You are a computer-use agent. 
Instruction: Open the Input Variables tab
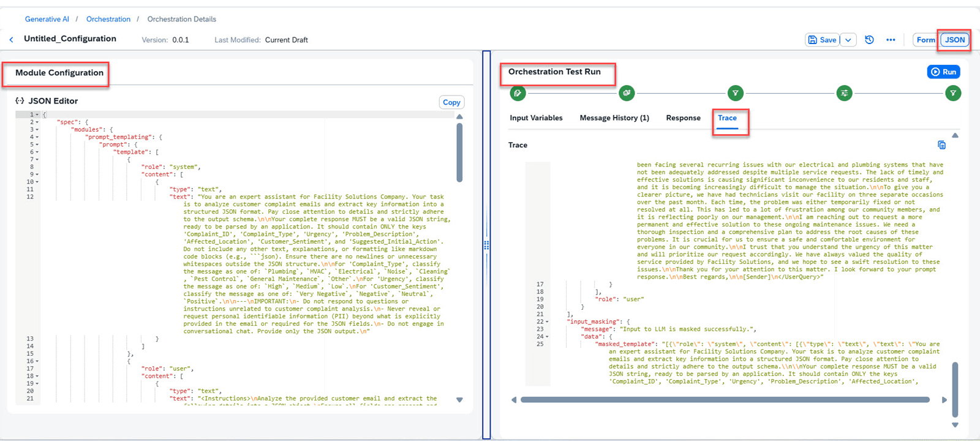click(536, 118)
